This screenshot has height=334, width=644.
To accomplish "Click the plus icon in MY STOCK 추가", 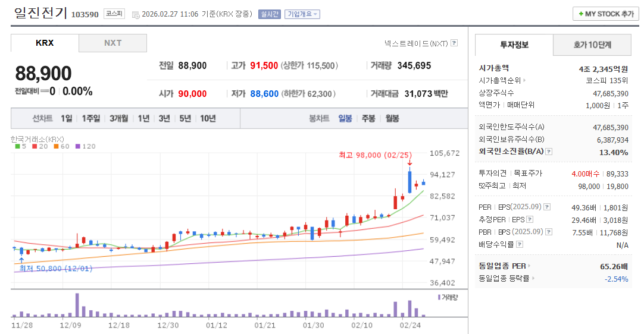I will pos(581,14).
